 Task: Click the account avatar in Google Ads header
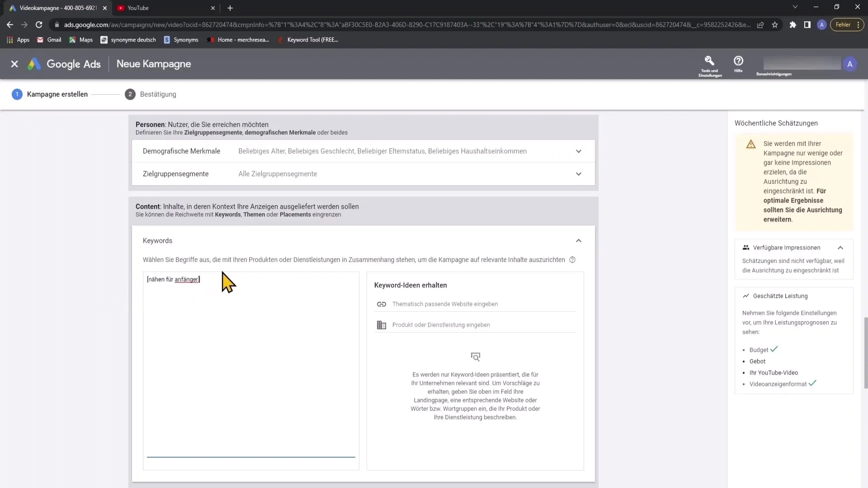tap(850, 64)
